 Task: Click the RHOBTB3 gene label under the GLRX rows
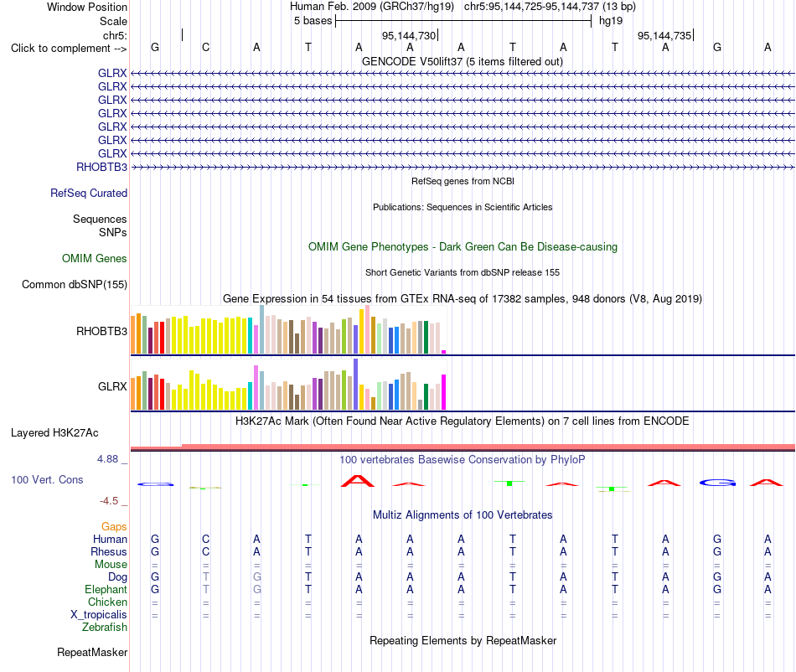click(x=101, y=167)
